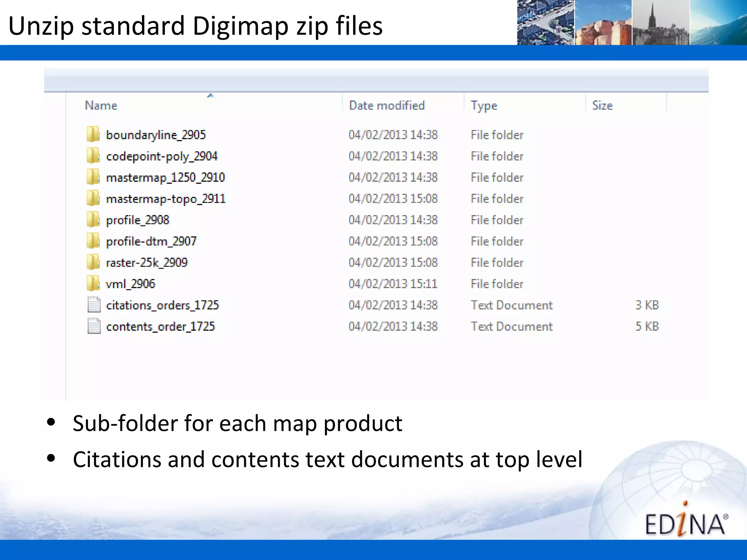Select the profile-dtm_2907 folder icon
Viewport: 747px width, 560px height.
tap(93, 241)
